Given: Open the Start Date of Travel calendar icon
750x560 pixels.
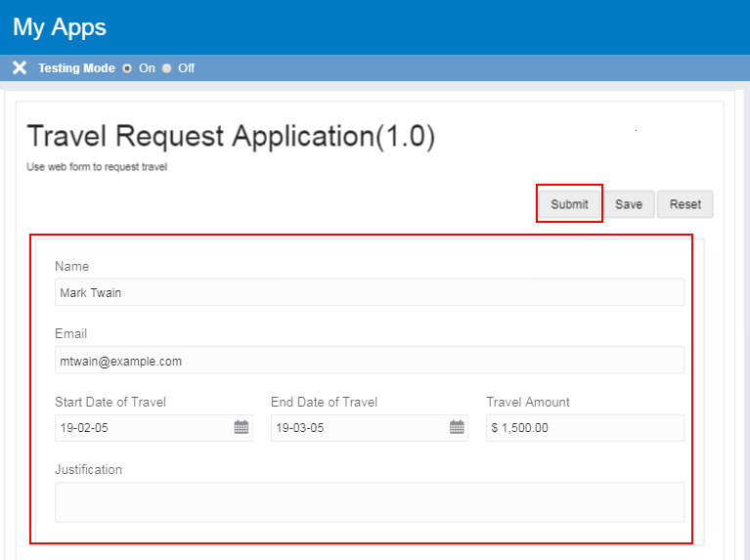Looking at the screenshot, I should pos(241,428).
